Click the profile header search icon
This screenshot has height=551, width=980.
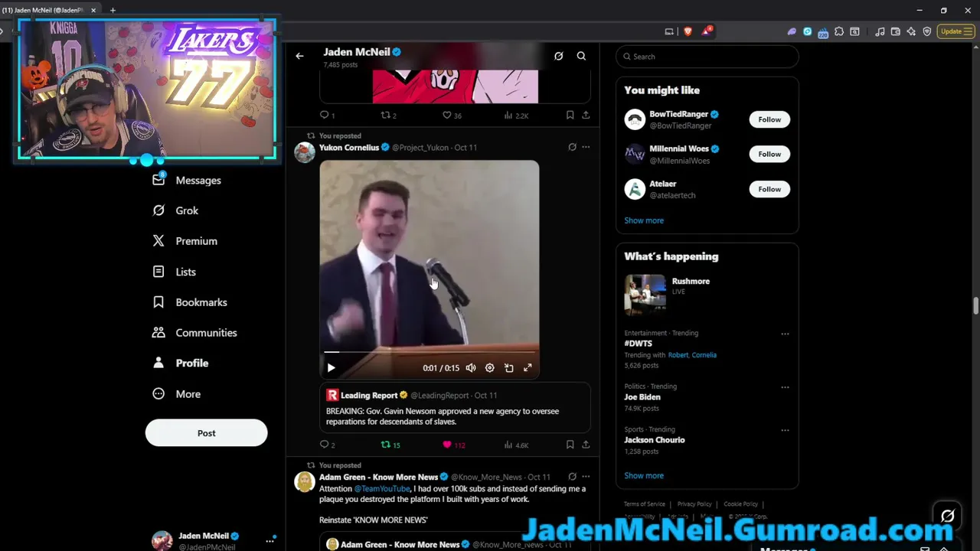[581, 56]
